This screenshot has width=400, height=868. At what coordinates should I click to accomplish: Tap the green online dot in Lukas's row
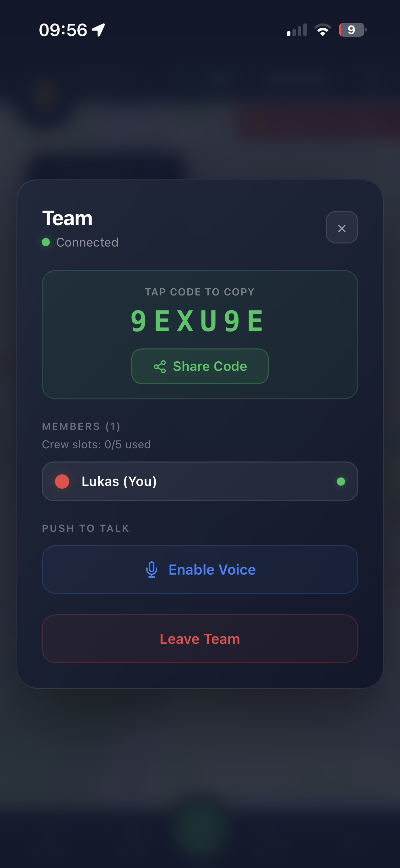341,482
